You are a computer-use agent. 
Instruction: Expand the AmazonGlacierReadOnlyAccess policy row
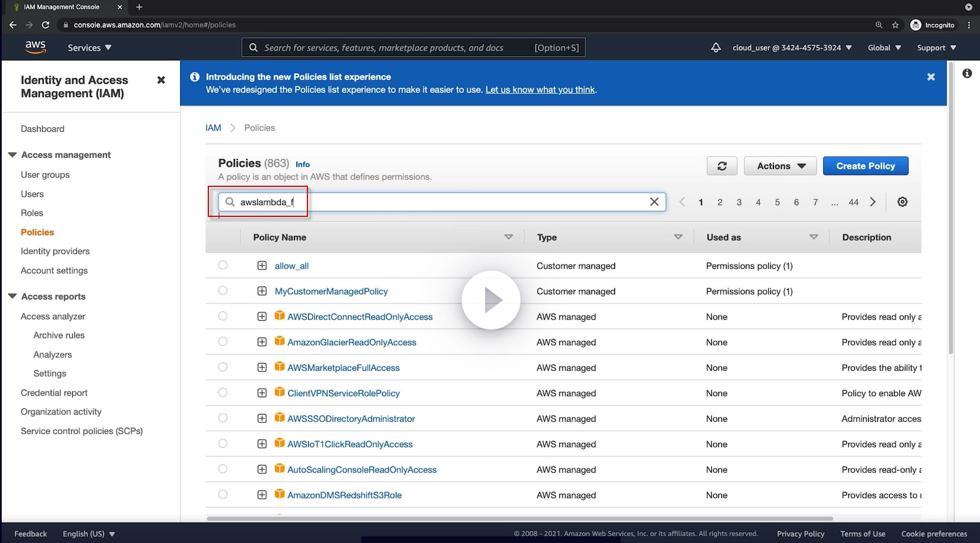262,342
